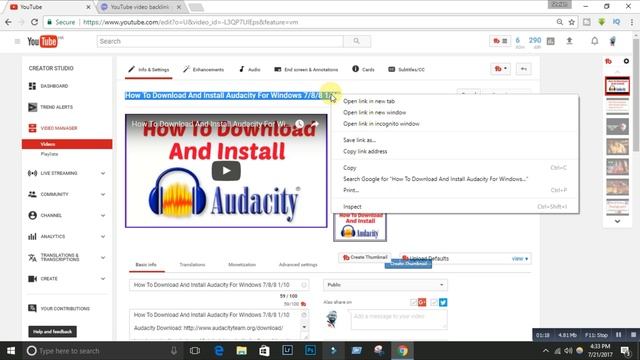
Task: Expand the Analytics section
Action: [103, 237]
